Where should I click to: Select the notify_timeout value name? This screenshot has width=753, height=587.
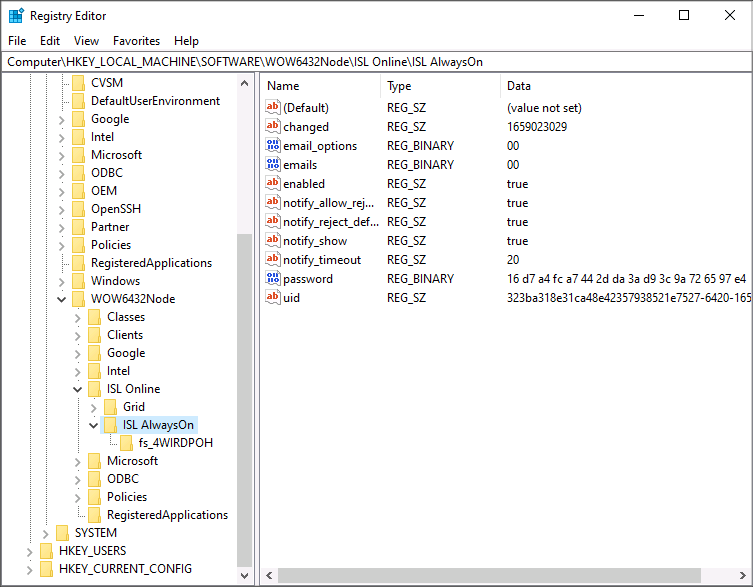pos(322,260)
